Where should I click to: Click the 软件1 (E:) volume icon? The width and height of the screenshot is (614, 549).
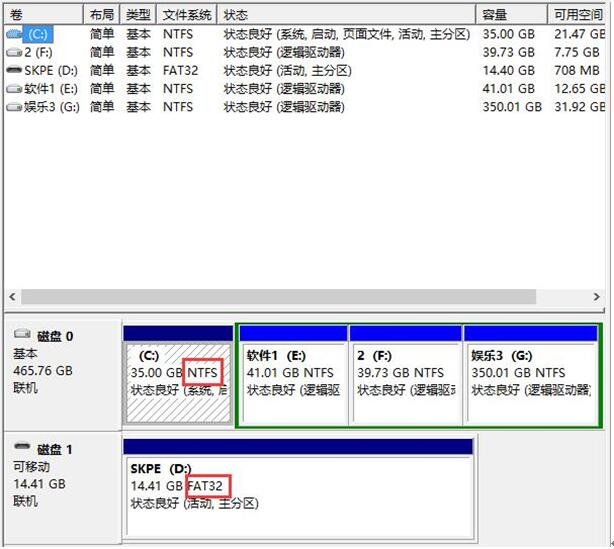pos(13,88)
